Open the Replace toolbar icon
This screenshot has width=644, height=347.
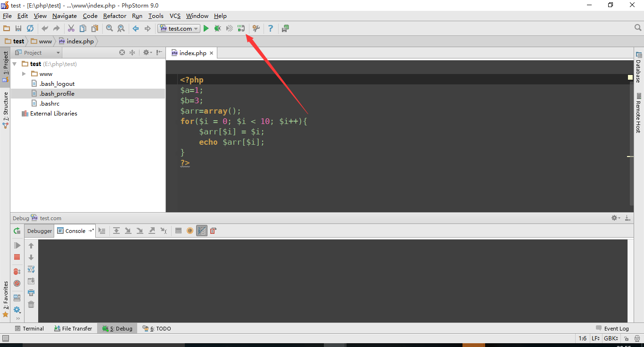[x=121, y=29]
